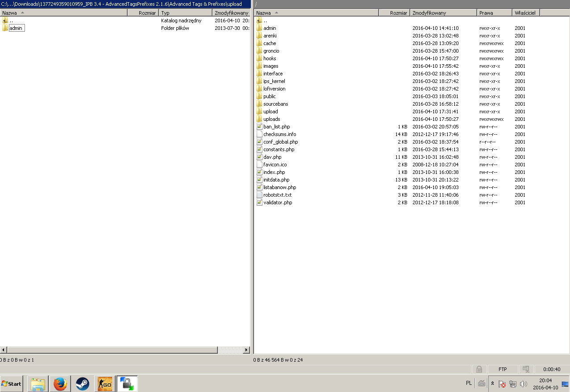570x392 pixels.
Task: Sort remote panel by Prawa column
Action: [x=494, y=13]
